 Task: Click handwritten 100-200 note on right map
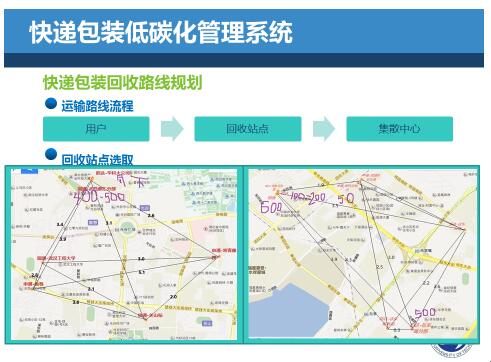click(307, 198)
